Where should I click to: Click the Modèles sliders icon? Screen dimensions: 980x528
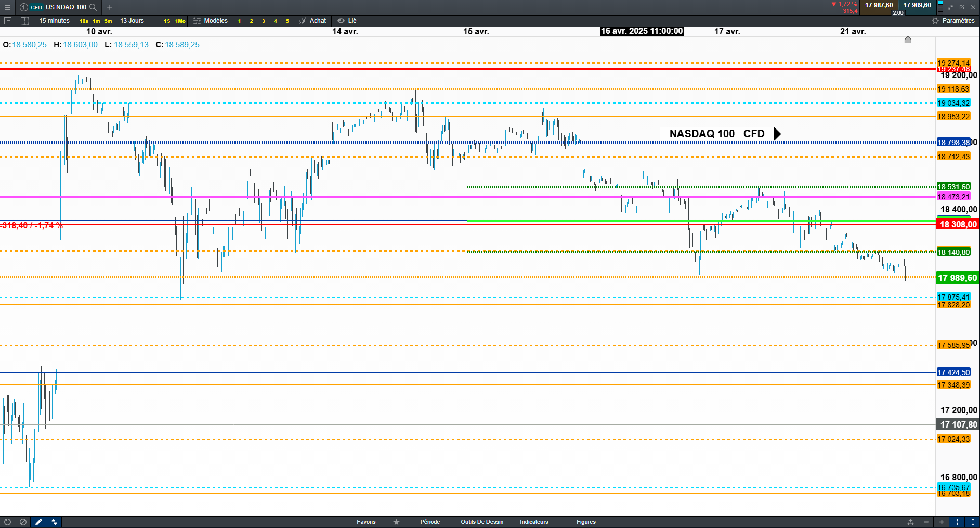[197, 21]
